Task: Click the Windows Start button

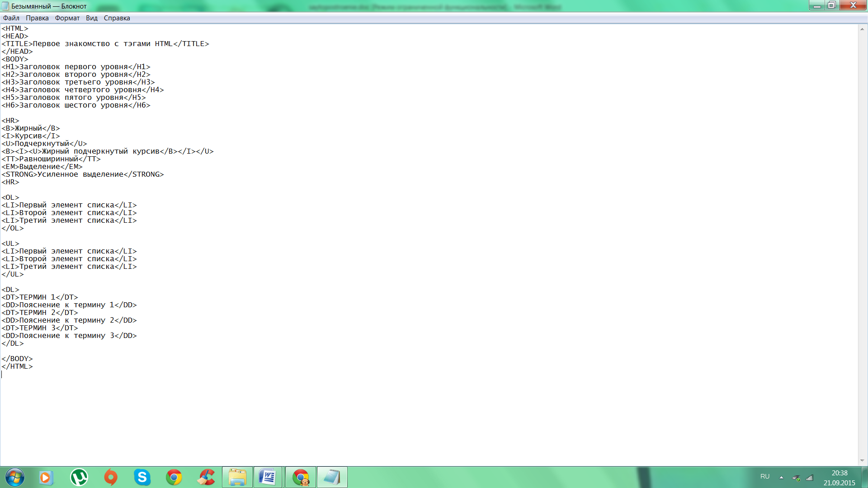Action: click(14, 477)
